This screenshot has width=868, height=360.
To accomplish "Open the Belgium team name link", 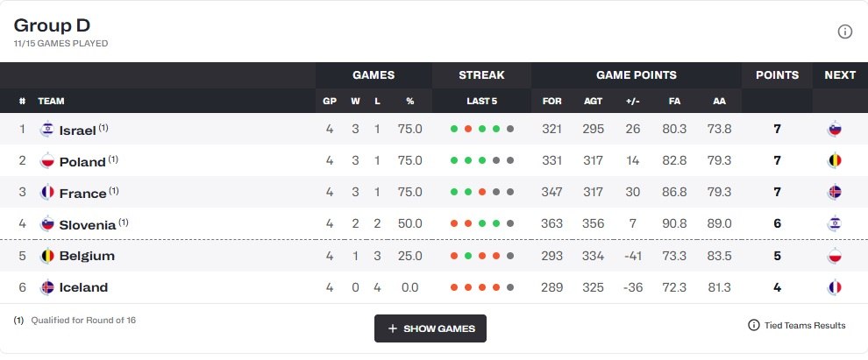I will click(x=87, y=256).
